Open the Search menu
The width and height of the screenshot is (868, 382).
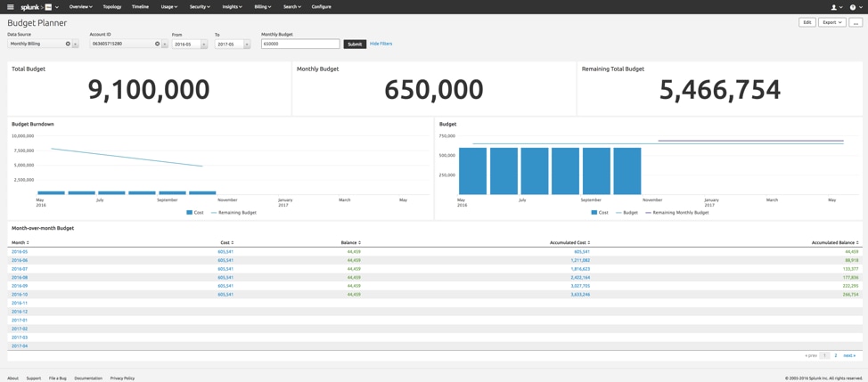pos(291,6)
